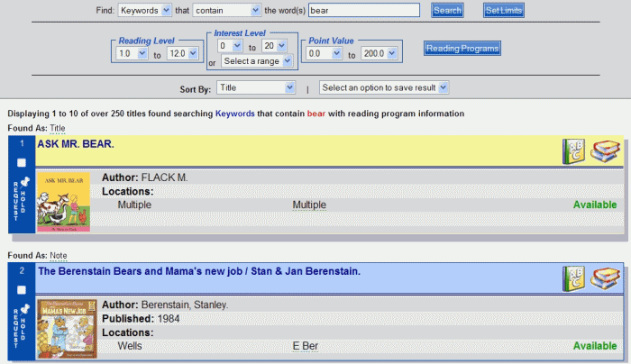The width and height of the screenshot is (631, 364).
Task: Click the stacked books icon for Ask Mr. Bear
Action: coord(605,152)
